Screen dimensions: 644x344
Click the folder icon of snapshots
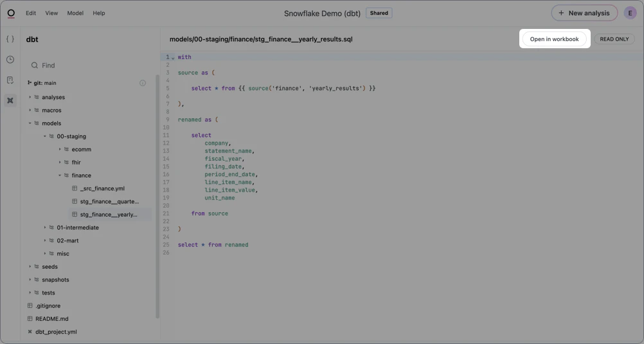point(37,280)
